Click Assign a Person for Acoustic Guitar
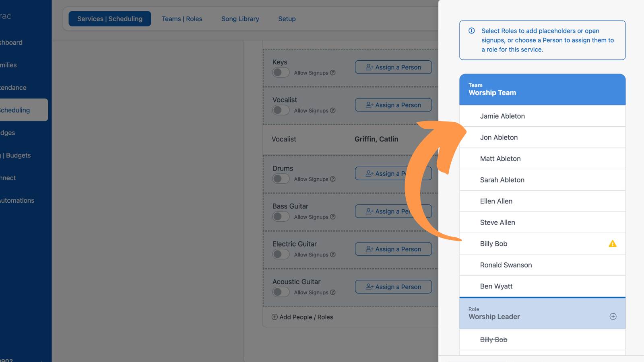The image size is (644, 362). (x=393, y=287)
